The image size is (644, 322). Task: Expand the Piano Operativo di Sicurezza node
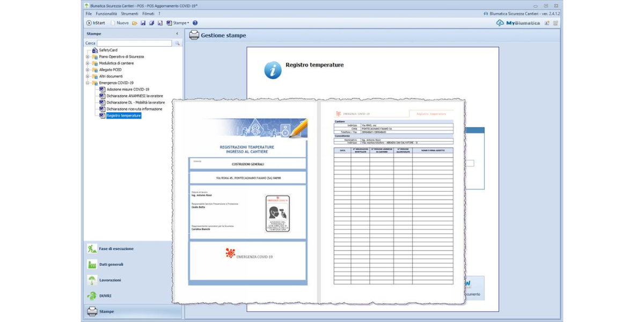tap(87, 57)
